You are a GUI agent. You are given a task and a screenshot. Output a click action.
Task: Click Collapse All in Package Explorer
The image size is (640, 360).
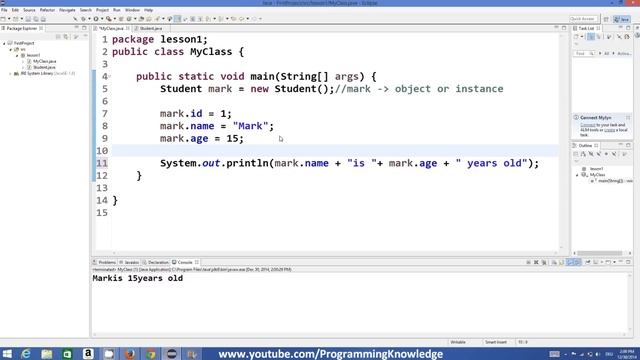[58, 37]
